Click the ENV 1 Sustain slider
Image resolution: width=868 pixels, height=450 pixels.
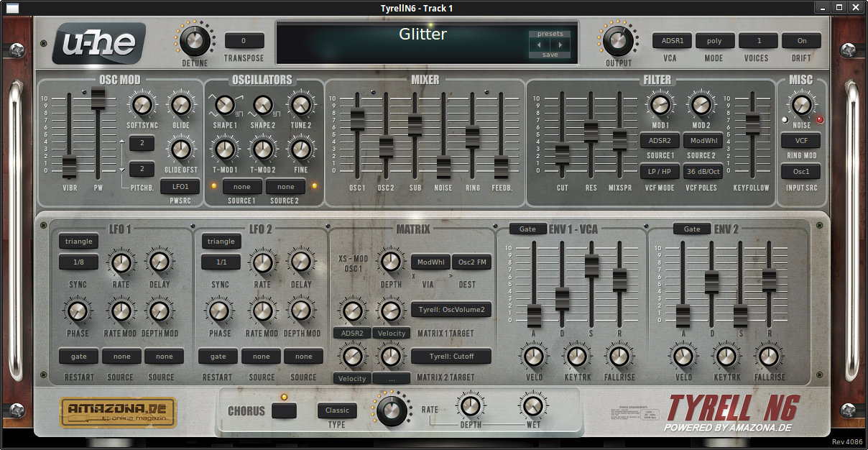(591, 265)
